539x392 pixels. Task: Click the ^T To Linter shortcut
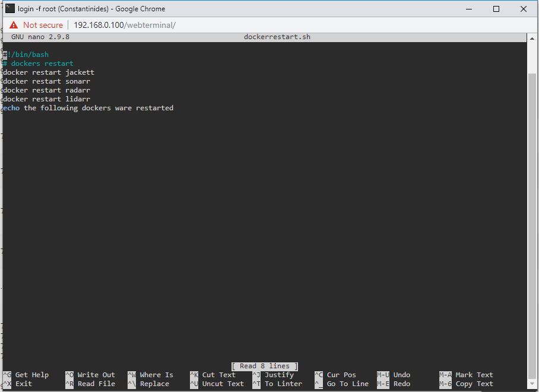click(x=277, y=384)
